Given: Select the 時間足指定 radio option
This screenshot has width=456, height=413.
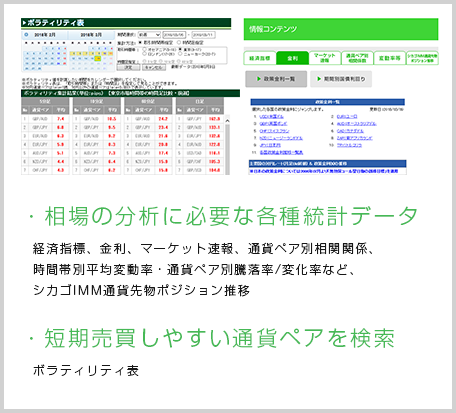Looking at the screenshot, I should [179, 43].
